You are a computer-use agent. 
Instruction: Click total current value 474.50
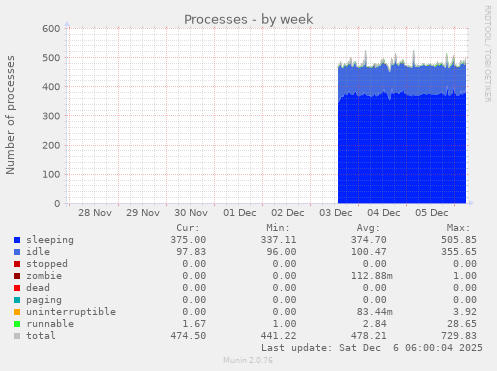click(x=188, y=336)
